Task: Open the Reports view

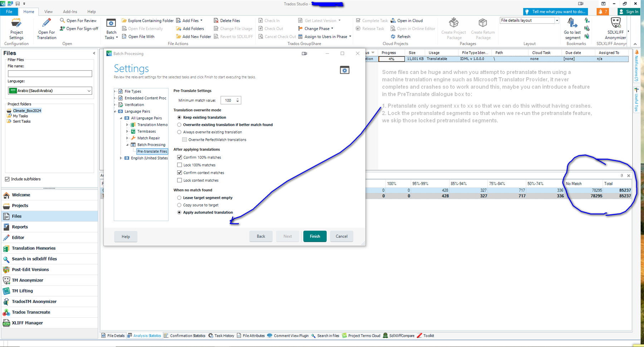Action: click(50, 227)
